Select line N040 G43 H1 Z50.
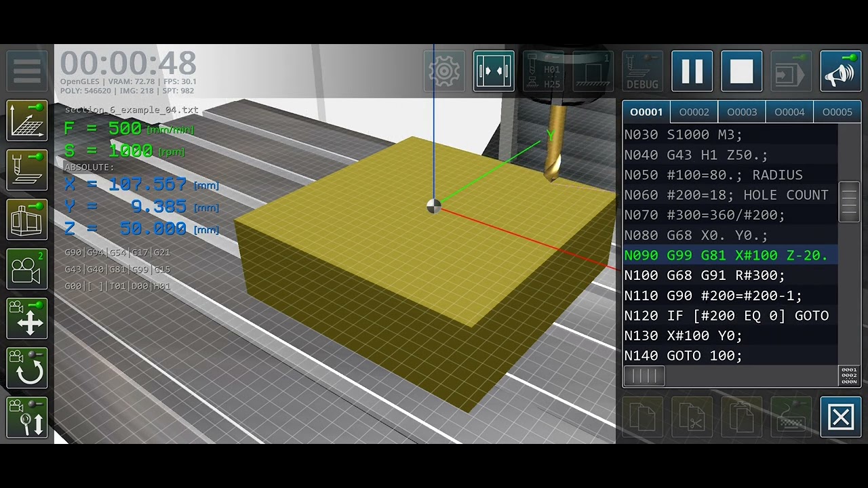The image size is (868, 488). pos(730,155)
